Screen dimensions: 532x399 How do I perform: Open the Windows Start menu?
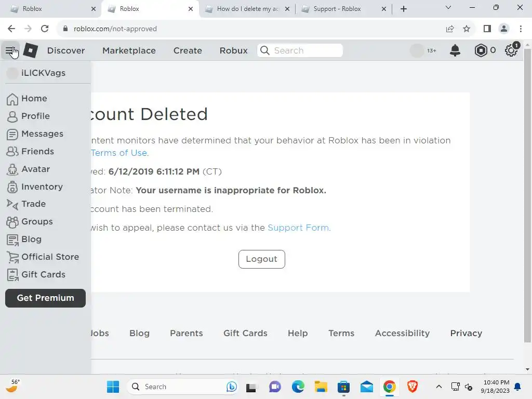pyautogui.click(x=113, y=387)
